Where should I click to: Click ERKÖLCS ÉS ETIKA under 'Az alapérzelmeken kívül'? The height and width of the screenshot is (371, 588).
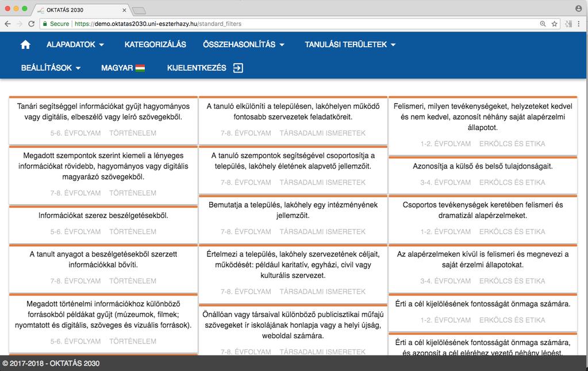pyautogui.click(x=512, y=281)
